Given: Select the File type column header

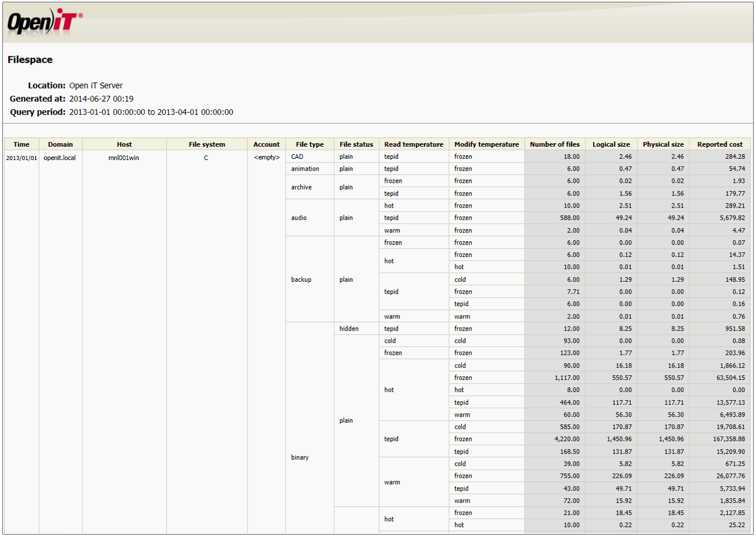Looking at the screenshot, I should coord(310,144).
